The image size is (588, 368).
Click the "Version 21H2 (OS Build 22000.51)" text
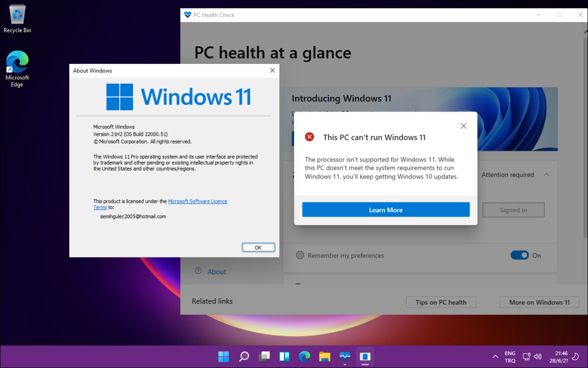click(x=130, y=134)
